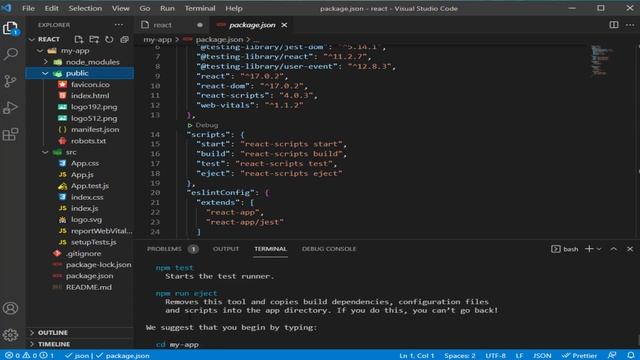This screenshot has width=640, height=360.
Task: Click the feedback icon in status bar
Action: 611,356
